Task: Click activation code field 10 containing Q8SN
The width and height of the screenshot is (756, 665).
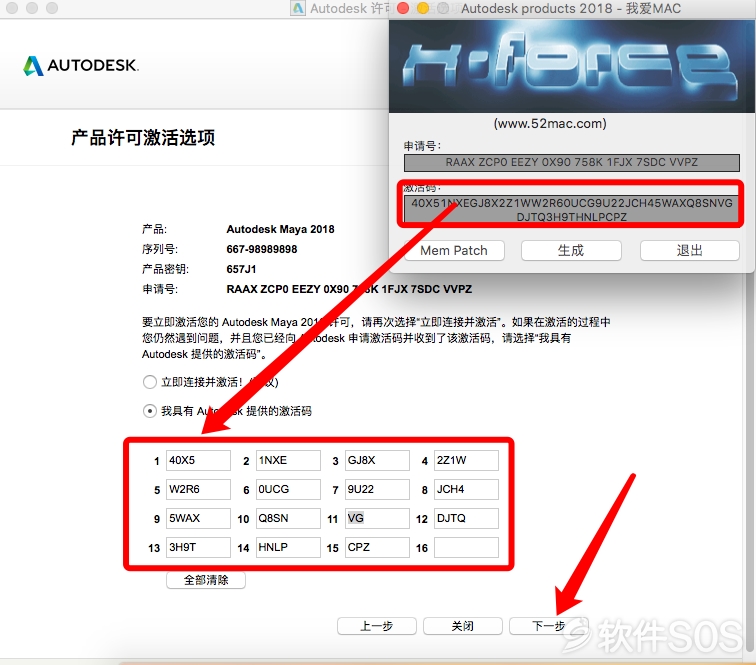Action: [288, 518]
